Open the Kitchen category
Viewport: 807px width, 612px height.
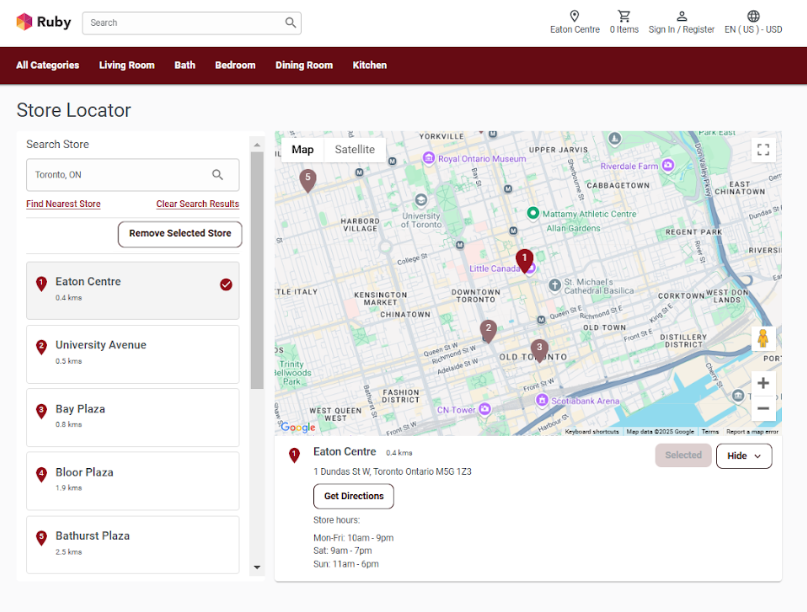370,65
